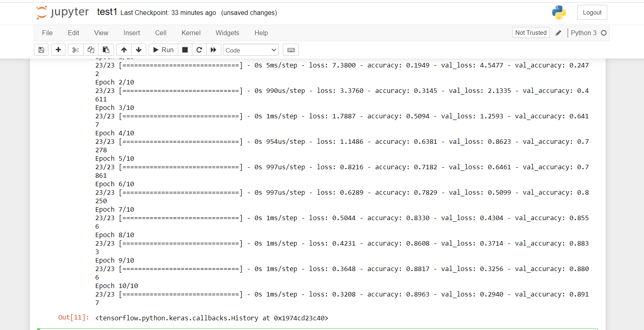This screenshot has width=644, height=330.
Task: Restart the kernel with circular arrow
Action: pos(199,50)
